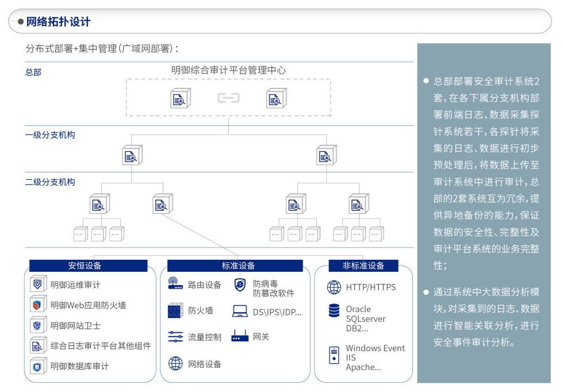The width and height of the screenshot is (562, 392).
Task: Select the 安恒设备 header tab
Action: tap(88, 266)
